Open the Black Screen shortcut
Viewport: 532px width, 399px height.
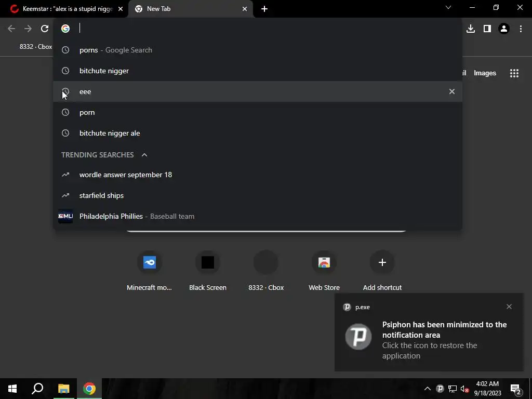pyautogui.click(x=208, y=271)
